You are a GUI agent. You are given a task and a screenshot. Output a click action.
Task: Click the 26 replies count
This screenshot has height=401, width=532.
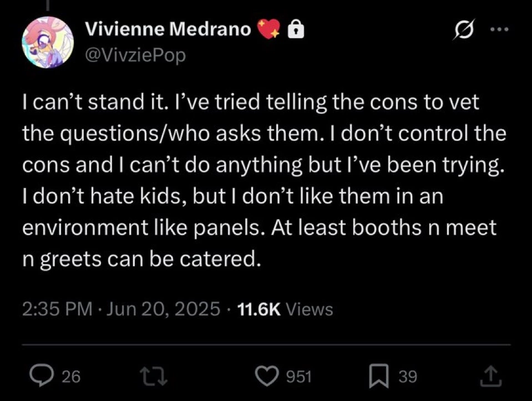pos(72,377)
